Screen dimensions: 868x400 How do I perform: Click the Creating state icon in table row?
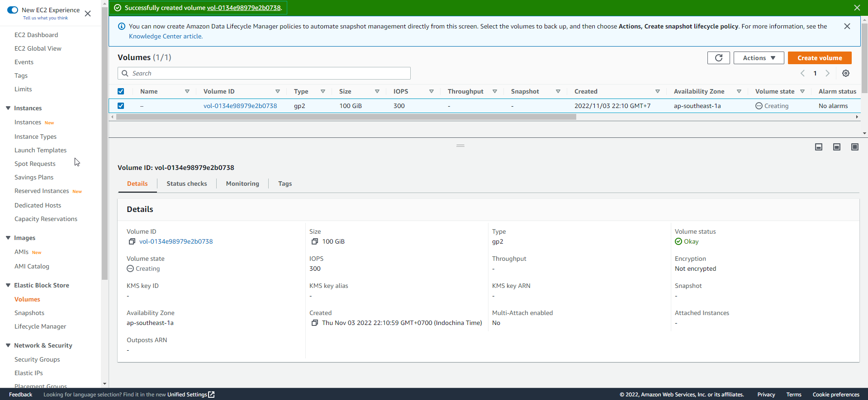pyautogui.click(x=759, y=106)
